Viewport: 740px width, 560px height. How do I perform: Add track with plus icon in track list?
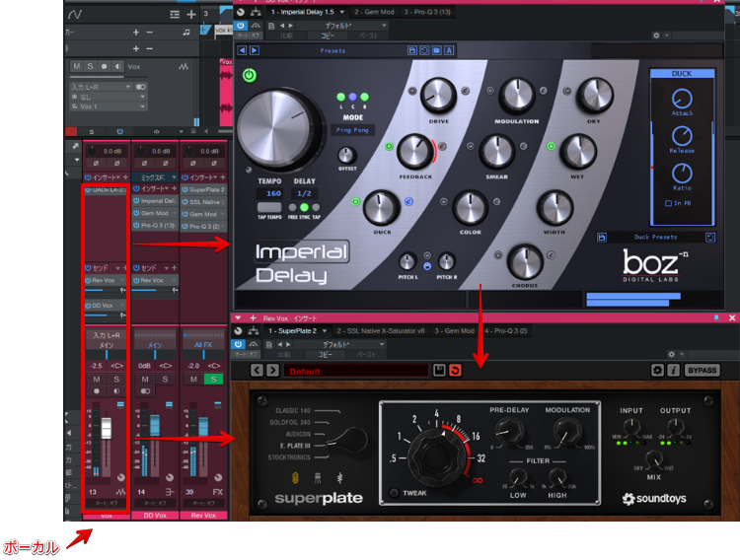pyautogui.click(x=191, y=15)
